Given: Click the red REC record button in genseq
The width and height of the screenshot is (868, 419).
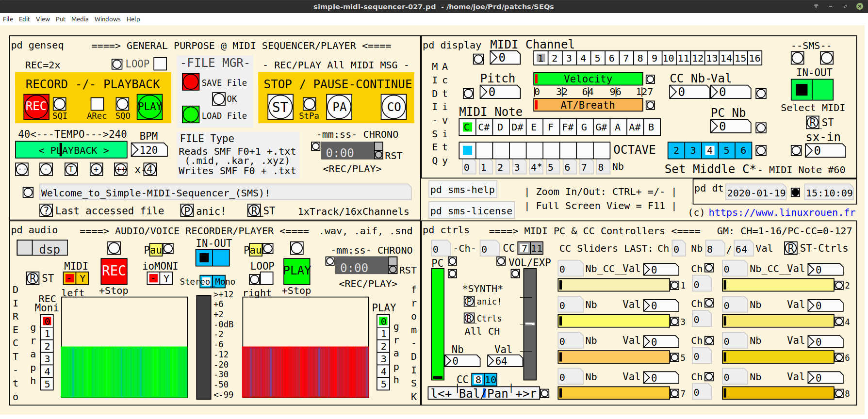Looking at the screenshot, I should [36, 107].
